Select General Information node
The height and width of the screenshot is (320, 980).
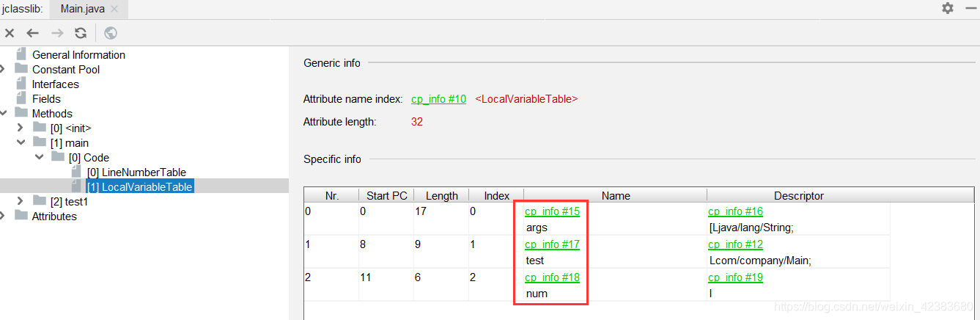[78, 54]
